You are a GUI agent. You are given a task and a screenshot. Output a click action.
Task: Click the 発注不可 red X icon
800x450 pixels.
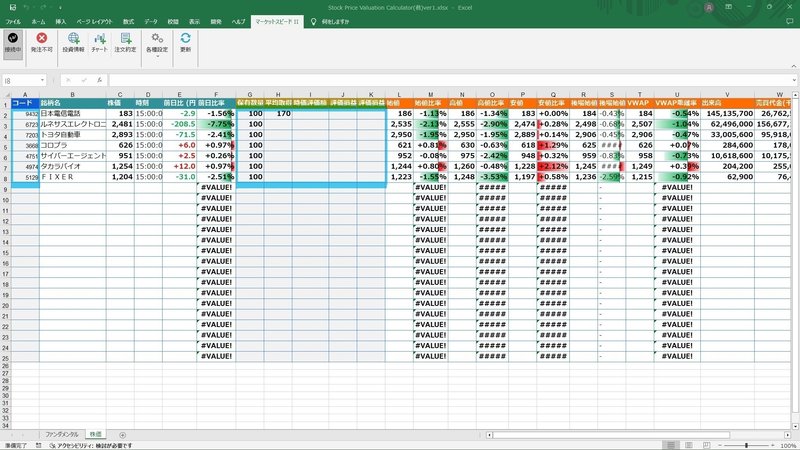click(42, 42)
